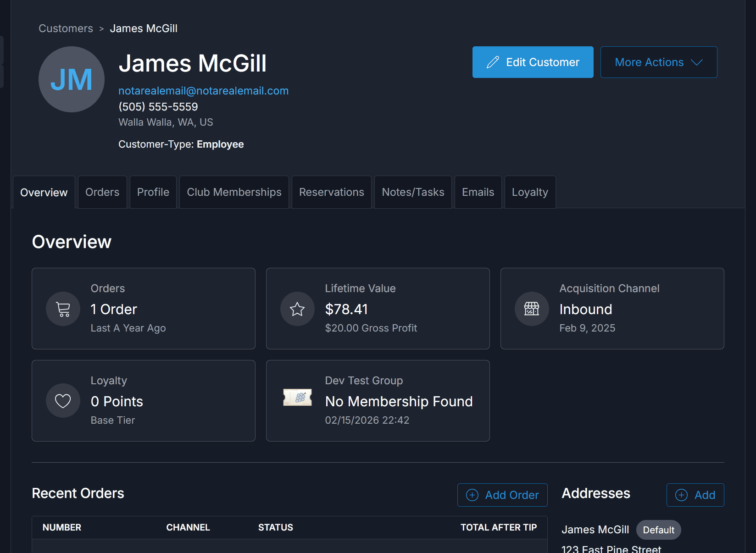Click the storefront icon in Acquisition Channel card
The image size is (756, 553).
point(532,309)
